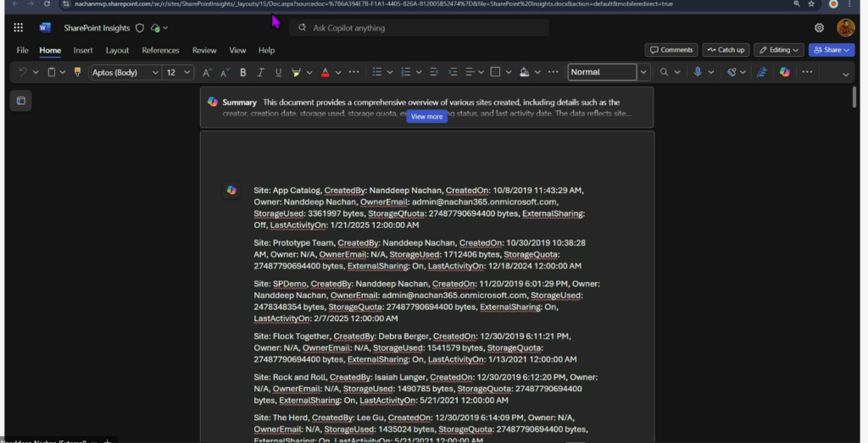Apply the red font color
This screenshot has height=443, width=868.
(325, 72)
